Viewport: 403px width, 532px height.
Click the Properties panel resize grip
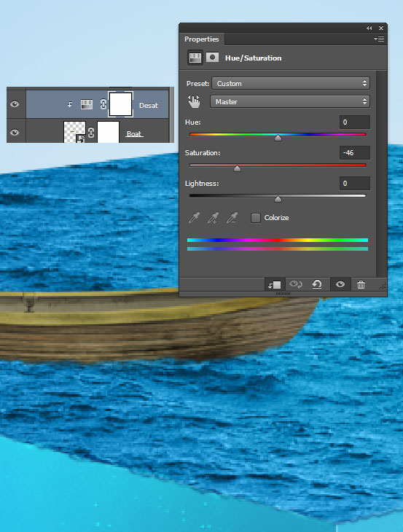pyautogui.click(x=383, y=286)
